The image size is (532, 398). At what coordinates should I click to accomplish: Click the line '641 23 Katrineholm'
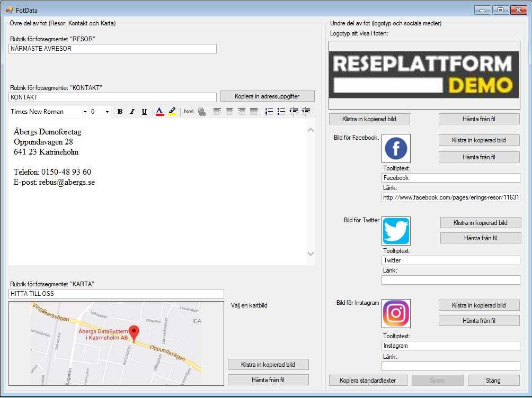coord(46,152)
